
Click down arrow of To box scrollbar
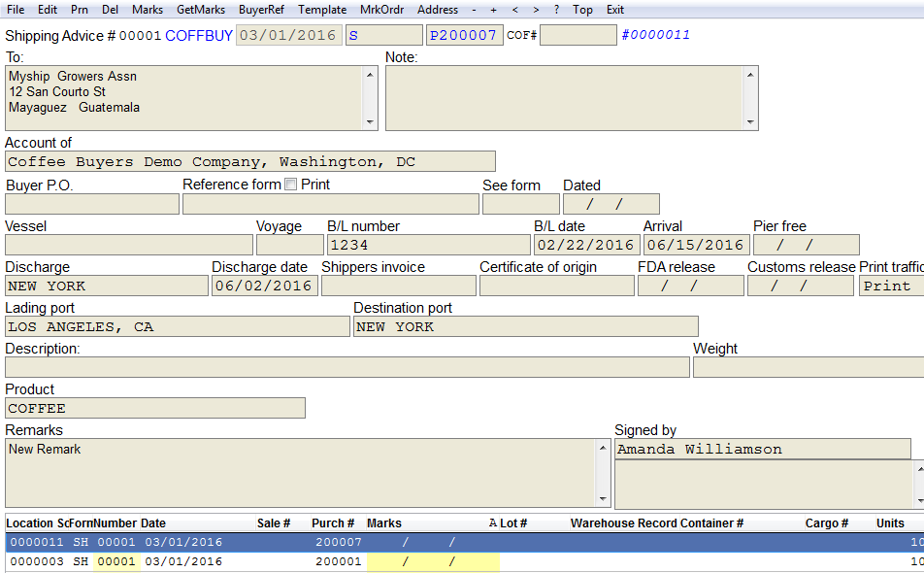[370, 122]
